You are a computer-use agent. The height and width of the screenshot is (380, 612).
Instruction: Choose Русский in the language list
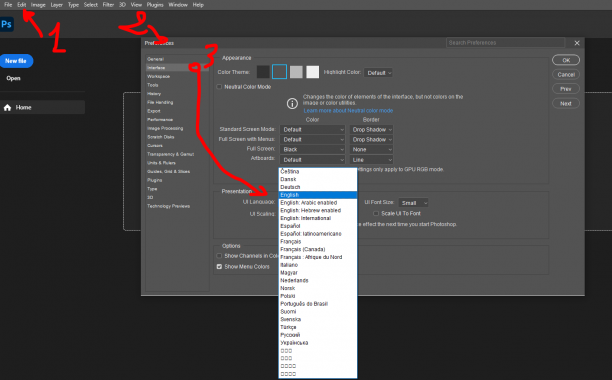point(318,335)
